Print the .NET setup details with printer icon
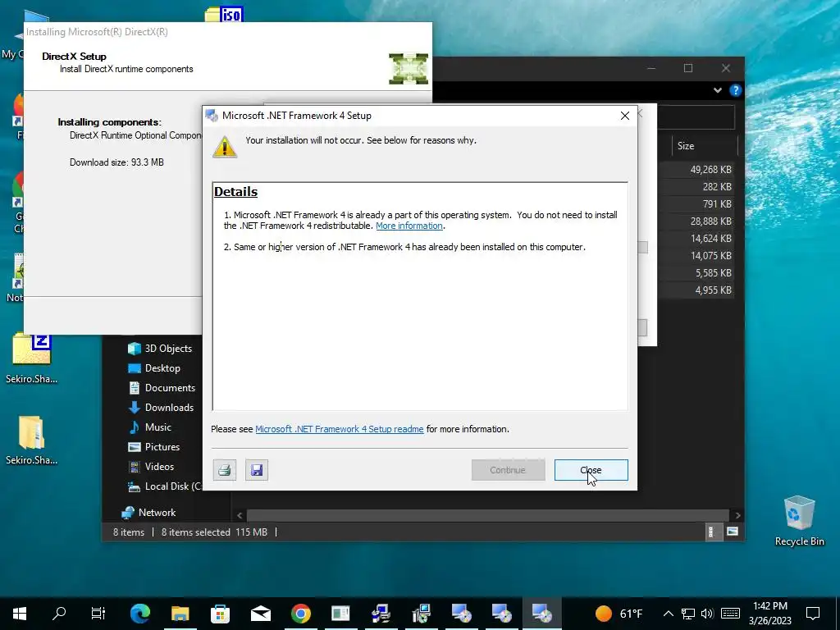Viewport: 840px width, 630px height. [225, 470]
